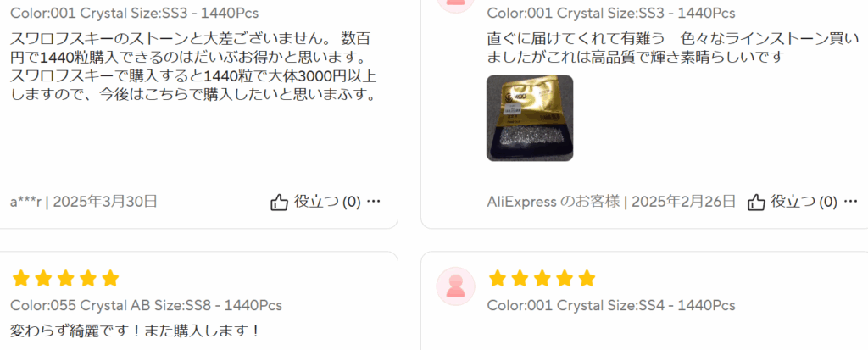Click top-left Color:001 Crystal SS3 variant label

134,13
